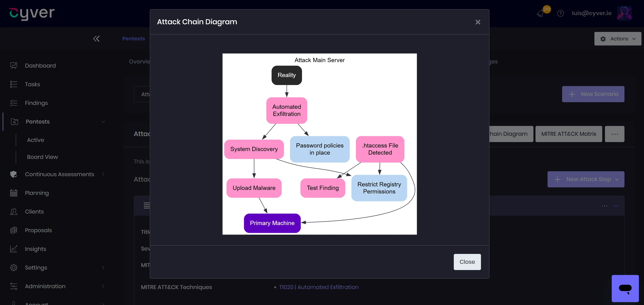This screenshot has width=644, height=305.
Task: Open the Administration sliders icon
Action: (x=14, y=286)
